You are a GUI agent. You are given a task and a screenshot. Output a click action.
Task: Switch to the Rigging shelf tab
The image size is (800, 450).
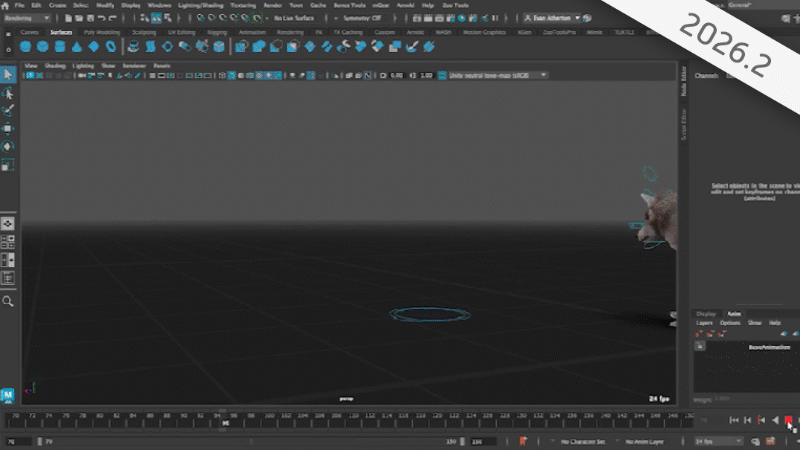click(217, 32)
